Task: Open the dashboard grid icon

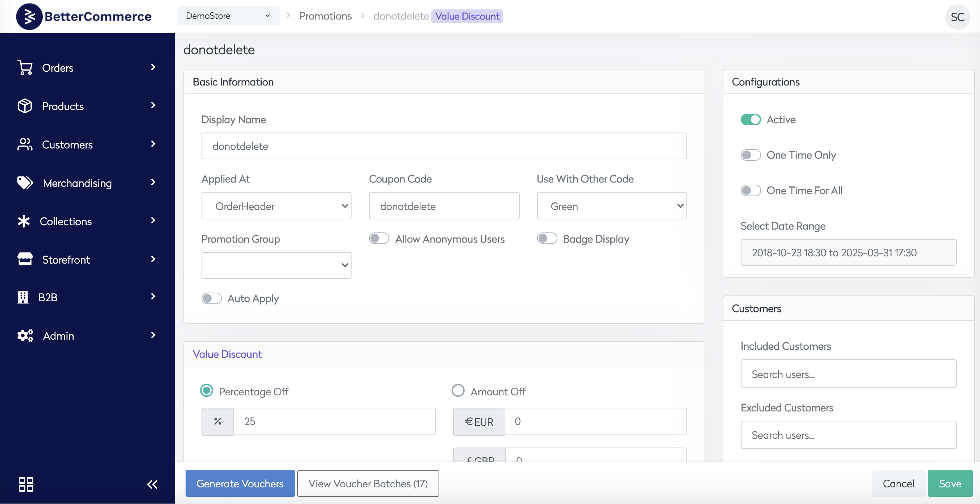Action: click(x=26, y=484)
